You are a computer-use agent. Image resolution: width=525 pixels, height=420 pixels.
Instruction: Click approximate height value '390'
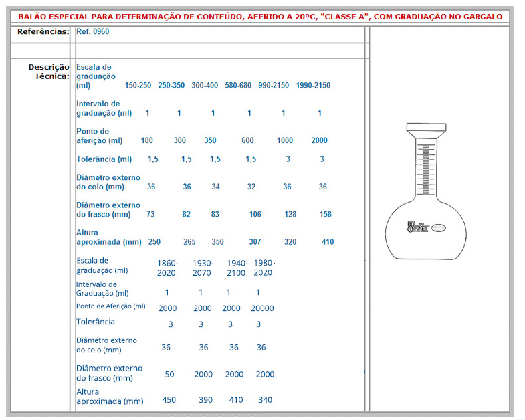point(205,399)
